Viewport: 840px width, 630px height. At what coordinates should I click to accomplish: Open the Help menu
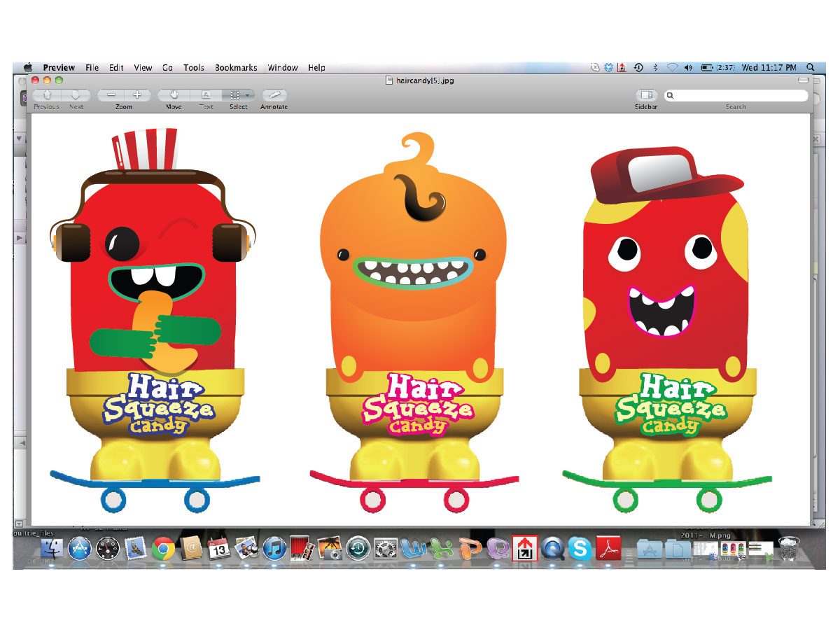pyautogui.click(x=316, y=68)
